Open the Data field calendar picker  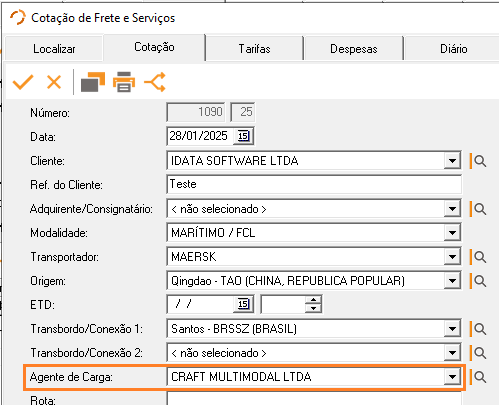click(x=243, y=136)
